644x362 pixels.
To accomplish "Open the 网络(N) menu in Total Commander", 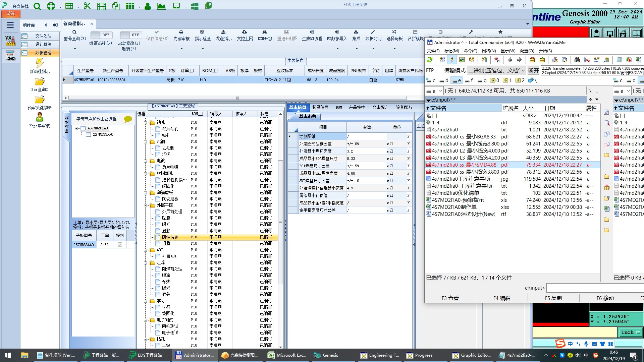I will tap(488, 51).
